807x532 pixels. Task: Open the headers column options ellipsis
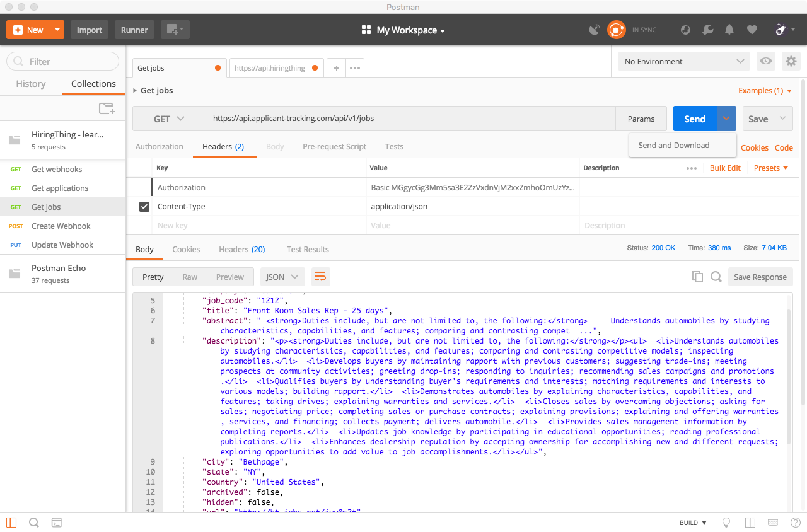tap(692, 168)
